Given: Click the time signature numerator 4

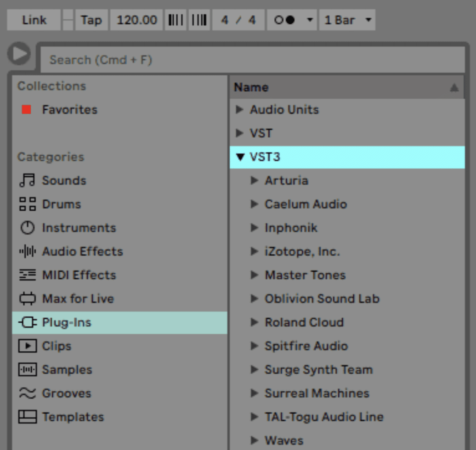Looking at the screenshot, I should click(x=224, y=20).
